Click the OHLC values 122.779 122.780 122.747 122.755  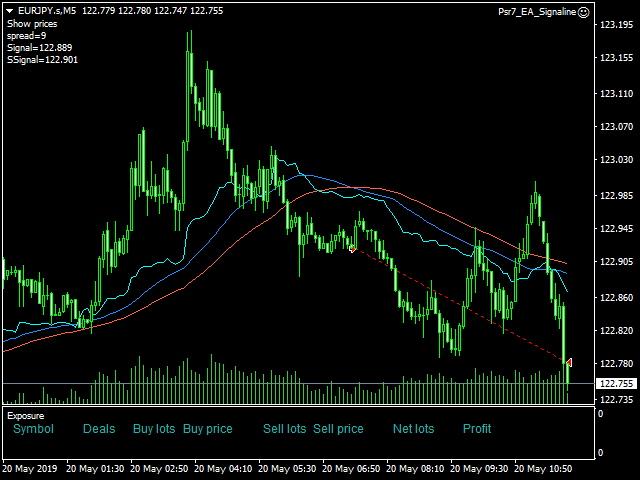click(x=153, y=11)
